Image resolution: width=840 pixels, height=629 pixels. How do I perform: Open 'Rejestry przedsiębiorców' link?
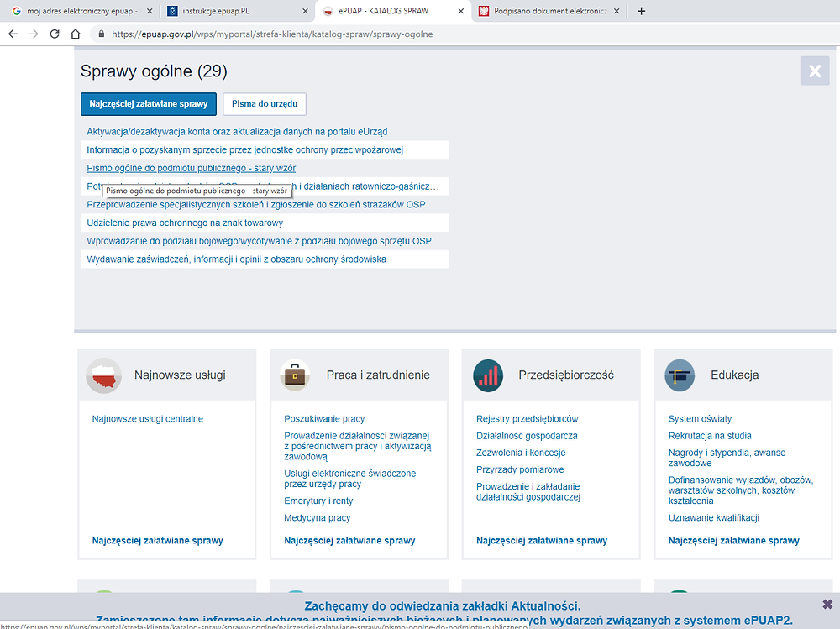coord(528,419)
